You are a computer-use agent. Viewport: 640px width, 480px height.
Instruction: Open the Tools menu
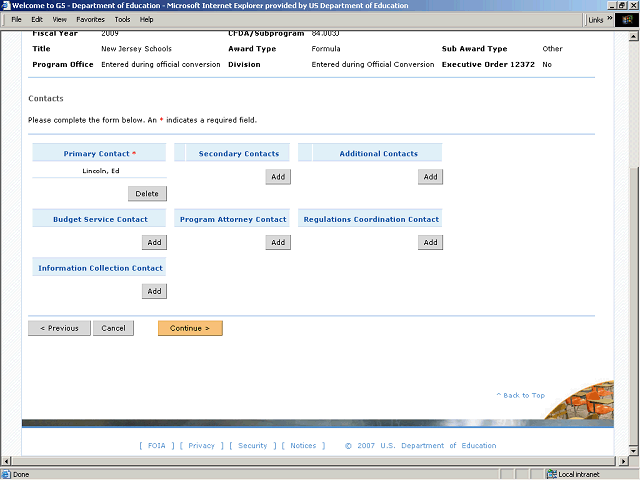[x=122, y=19]
